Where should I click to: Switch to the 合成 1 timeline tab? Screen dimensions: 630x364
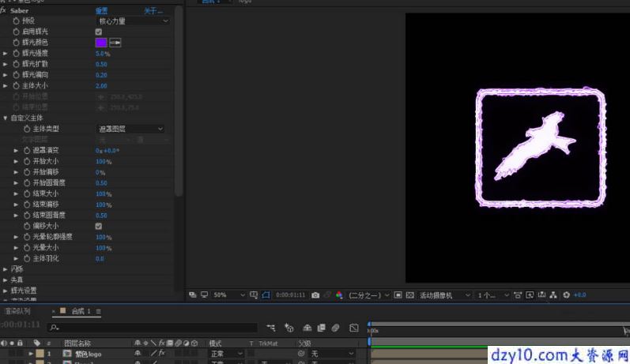(x=81, y=311)
